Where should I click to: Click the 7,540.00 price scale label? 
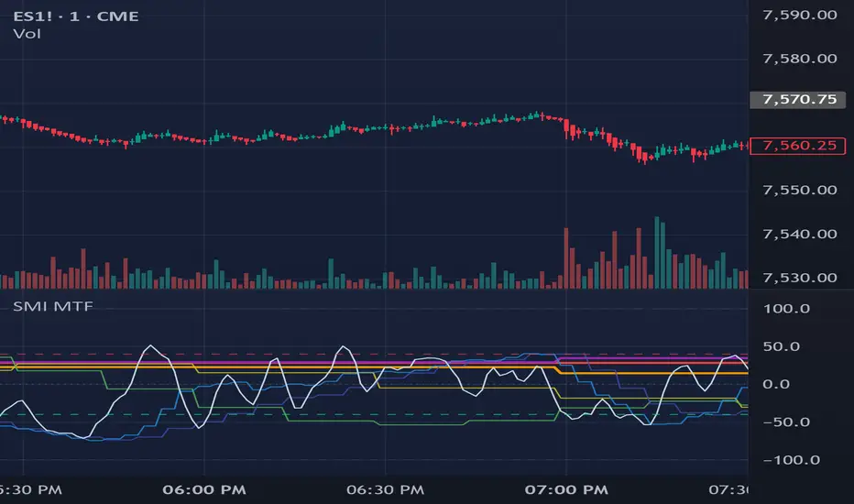coord(800,234)
